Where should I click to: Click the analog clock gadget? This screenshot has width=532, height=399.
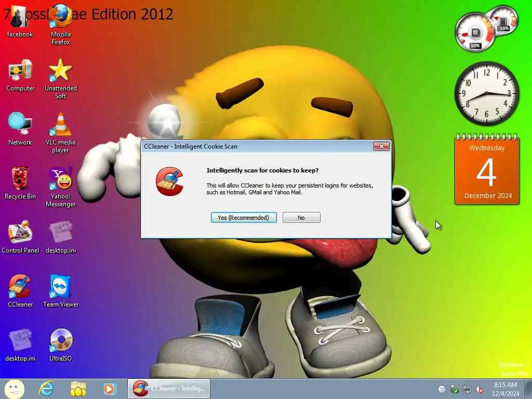pos(486,94)
